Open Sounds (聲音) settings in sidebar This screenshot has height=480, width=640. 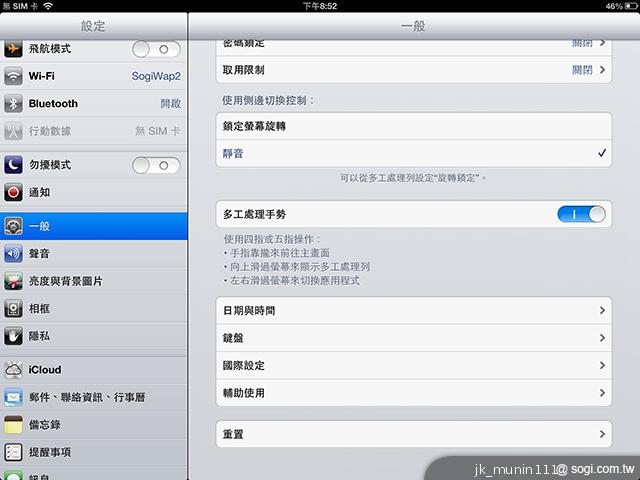tap(93, 253)
